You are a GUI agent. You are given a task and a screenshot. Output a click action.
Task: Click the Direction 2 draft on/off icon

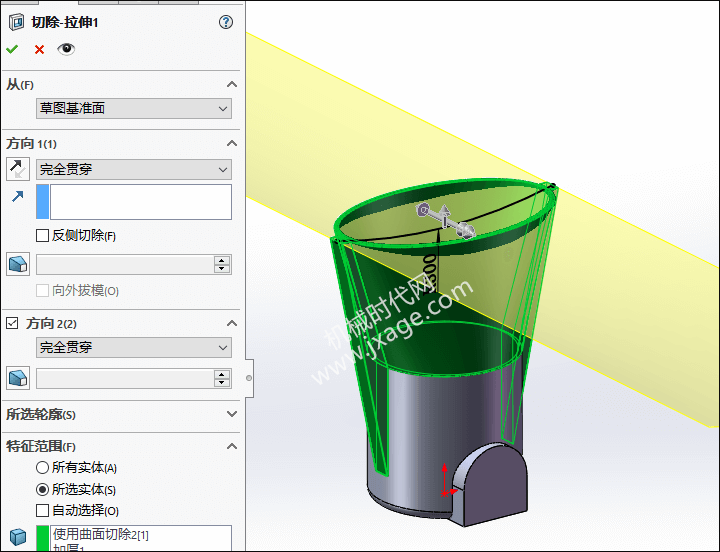(18, 378)
